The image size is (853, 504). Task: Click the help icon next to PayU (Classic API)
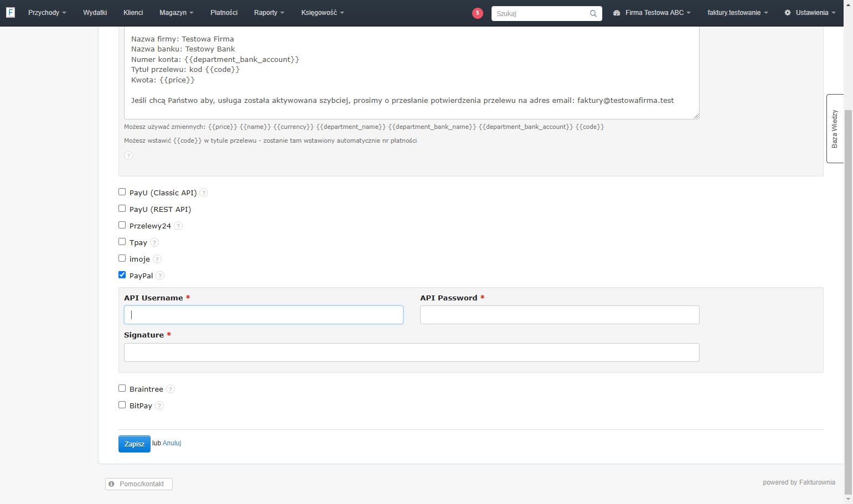[204, 193]
